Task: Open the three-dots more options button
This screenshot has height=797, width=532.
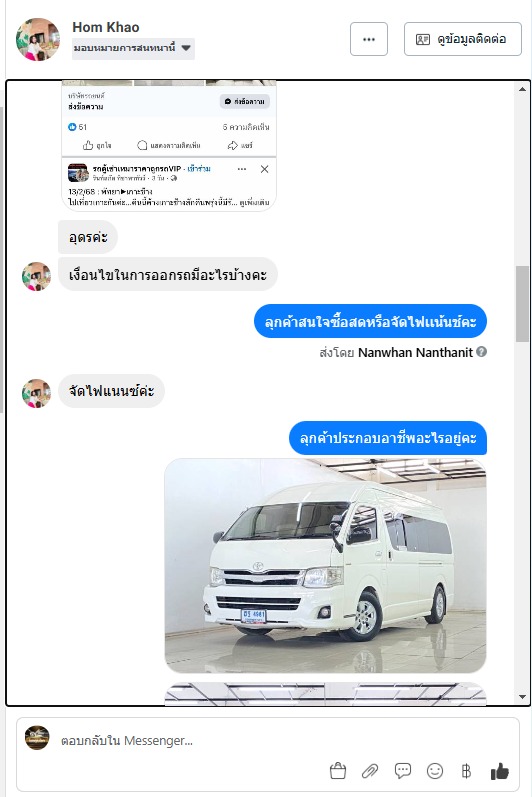Action: [x=369, y=39]
